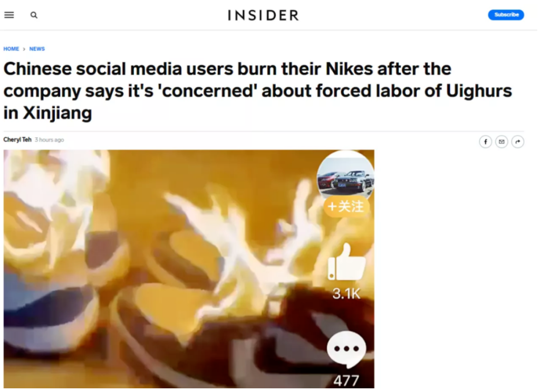Open the hamburger navigation menu

(x=9, y=15)
